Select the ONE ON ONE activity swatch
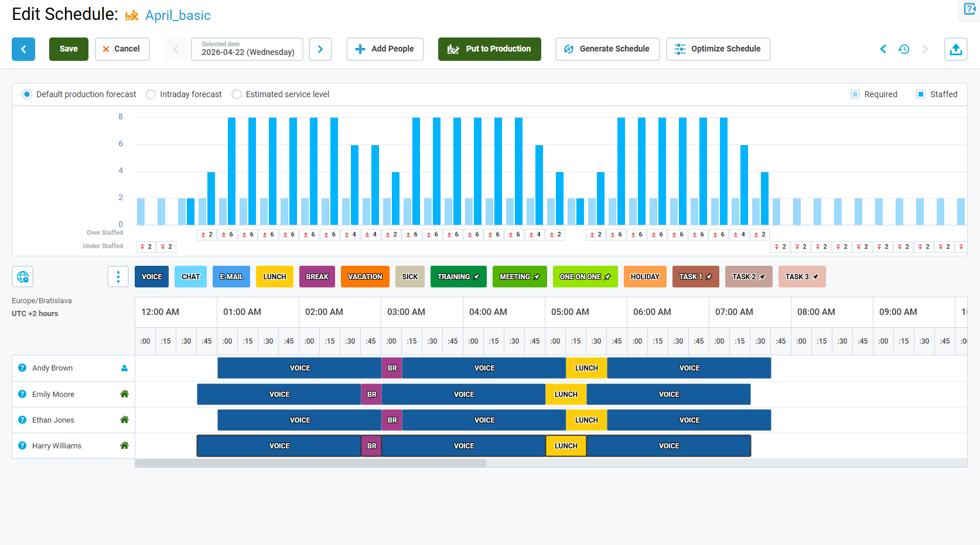980x545 pixels. (x=585, y=277)
